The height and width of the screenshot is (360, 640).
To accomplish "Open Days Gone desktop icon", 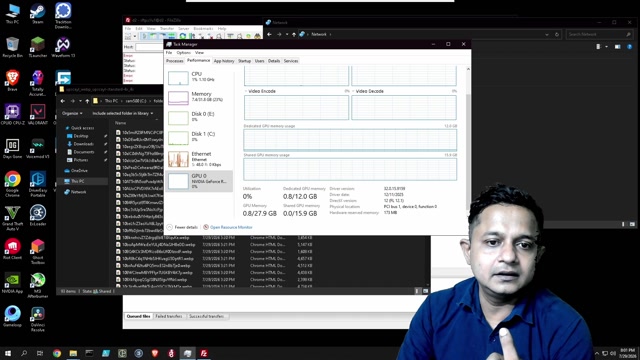I will point(12,148).
